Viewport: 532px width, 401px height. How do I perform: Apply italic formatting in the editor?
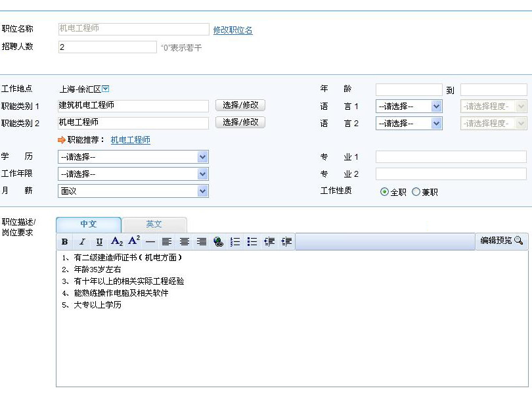[82, 242]
